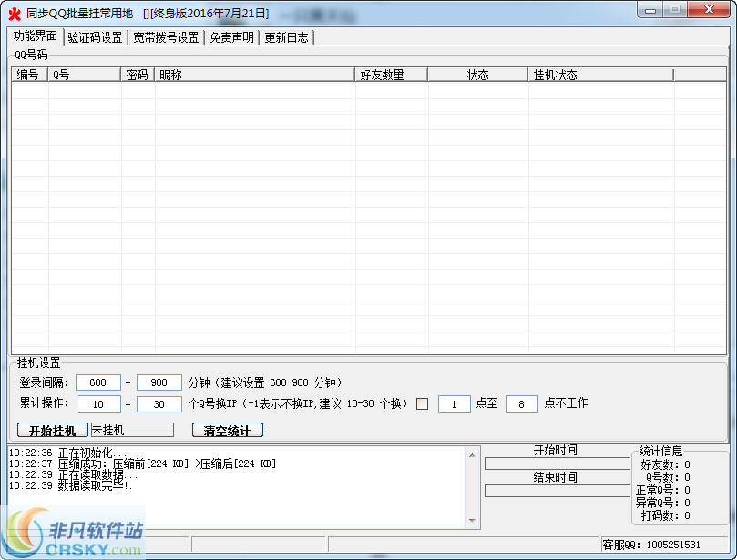This screenshot has height=560, width=737.
Task: Sort by 好友数量 column header
Action: pyautogui.click(x=391, y=75)
